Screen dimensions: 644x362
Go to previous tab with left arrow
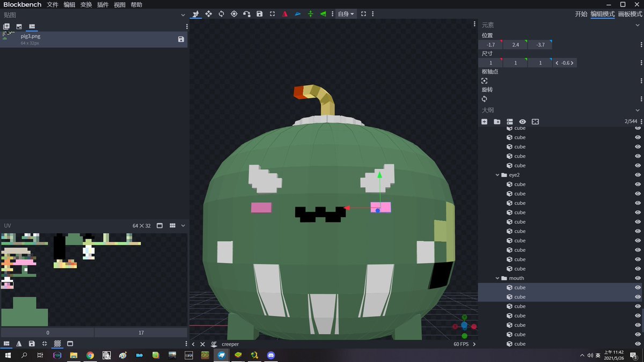(x=193, y=344)
